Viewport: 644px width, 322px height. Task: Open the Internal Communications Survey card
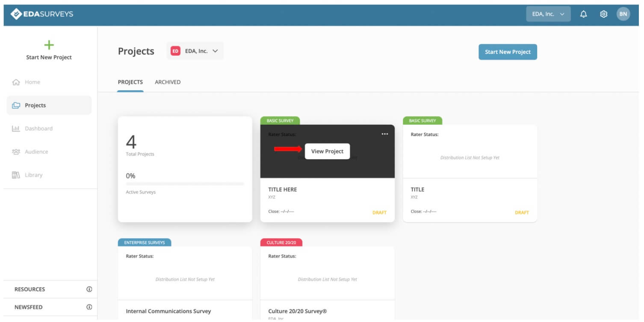click(x=185, y=283)
